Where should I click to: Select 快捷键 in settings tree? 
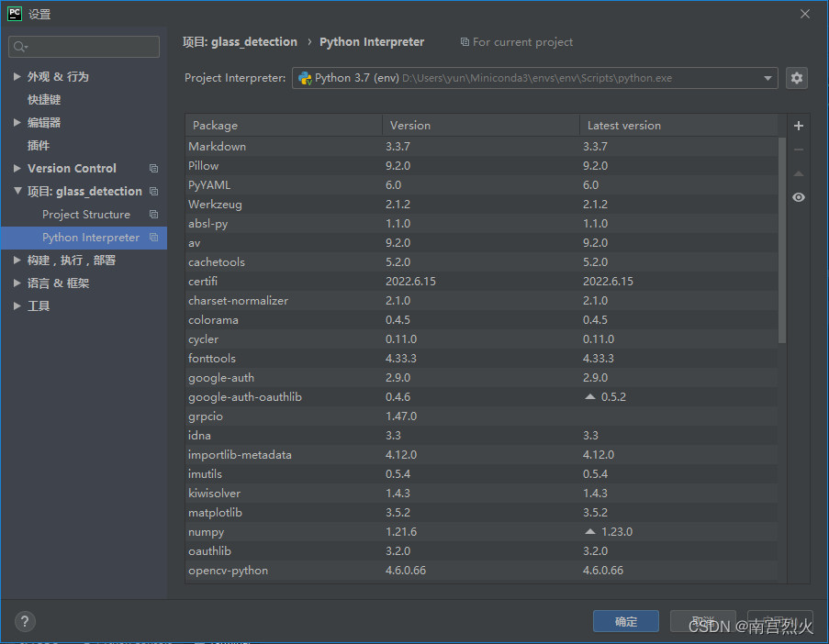click(44, 100)
